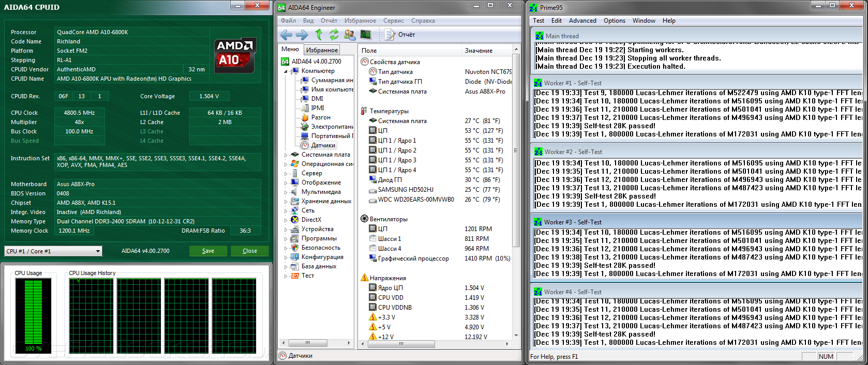
Task: Expand the Операционная система tree node
Action: 286,164
